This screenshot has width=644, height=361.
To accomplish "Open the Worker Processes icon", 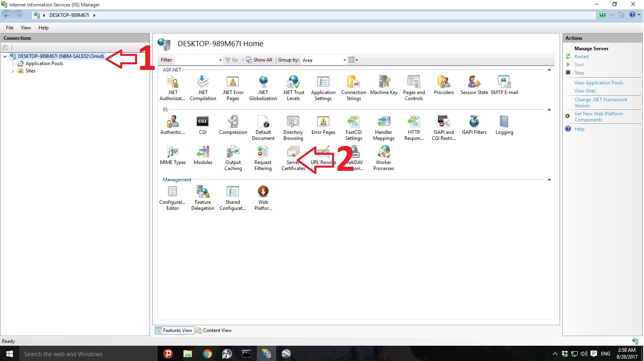I will click(x=384, y=158).
